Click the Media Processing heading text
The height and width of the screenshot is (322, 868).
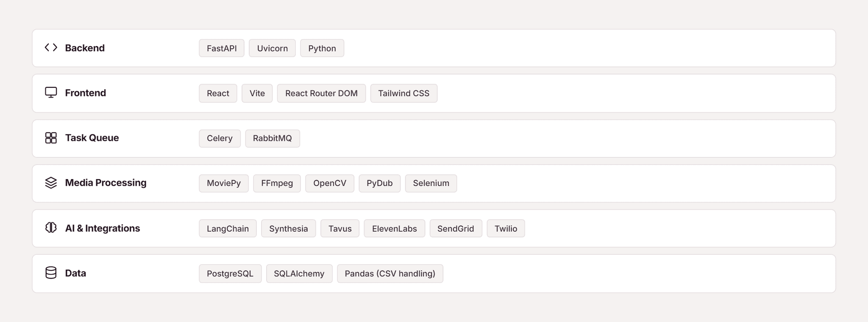coord(106,183)
